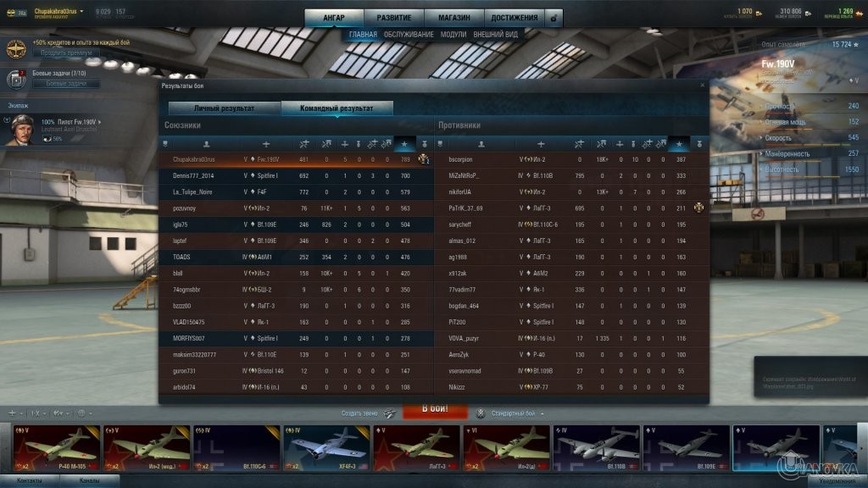Viewport: 868px width, 488px height.
Task: Sort enemies by medals column icon
Action: point(699,144)
